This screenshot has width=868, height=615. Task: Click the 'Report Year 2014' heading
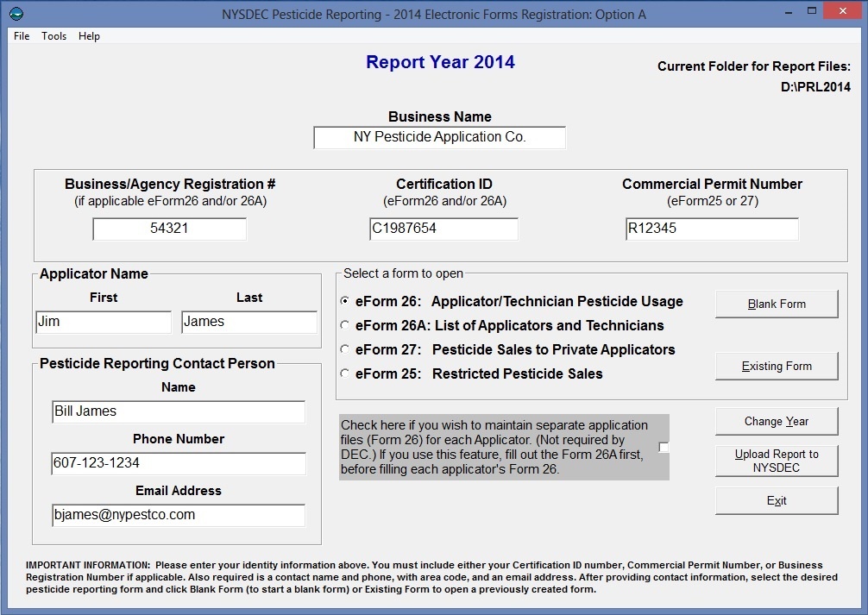pyautogui.click(x=440, y=62)
